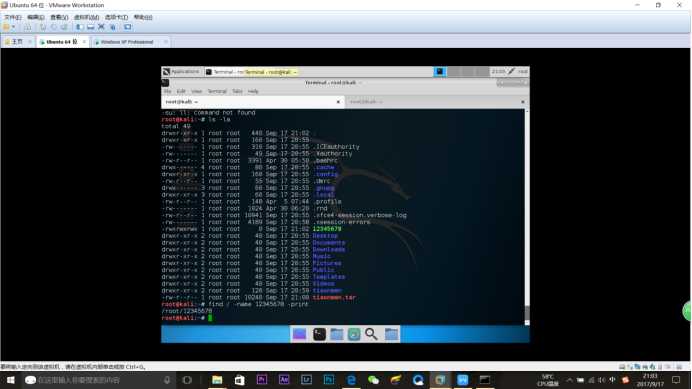This screenshot has width=692, height=389.
Task: Open the terminal Help menu
Action: coord(253,91)
